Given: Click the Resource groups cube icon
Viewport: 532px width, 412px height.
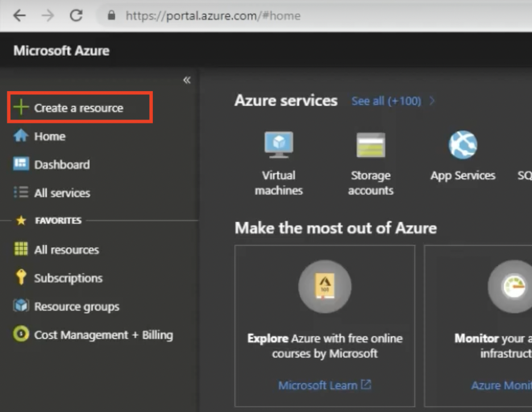Looking at the screenshot, I should click(21, 306).
